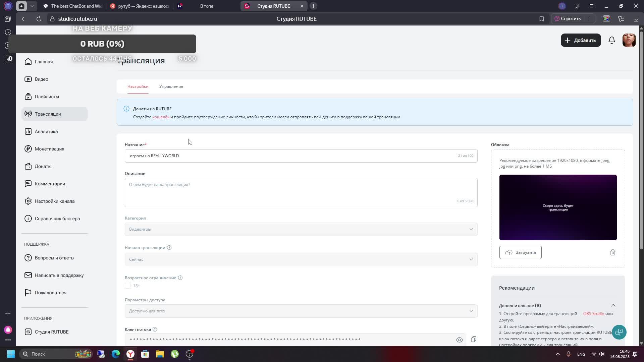Image resolution: width=644 pixels, height=362 pixels.
Task: Bookmark this page in address bar
Action: 541,19
